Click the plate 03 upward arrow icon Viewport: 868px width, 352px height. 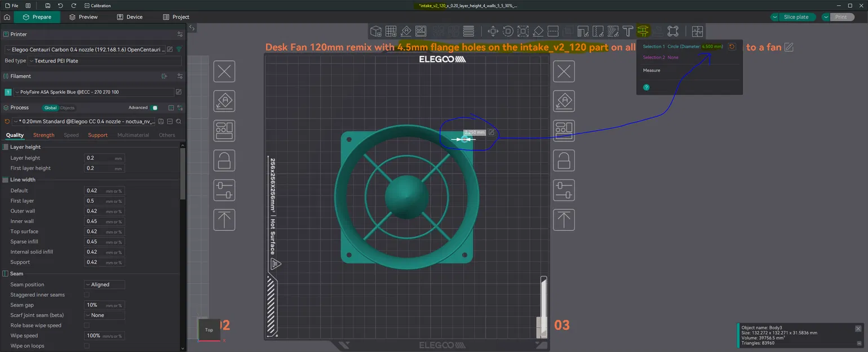click(564, 219)
